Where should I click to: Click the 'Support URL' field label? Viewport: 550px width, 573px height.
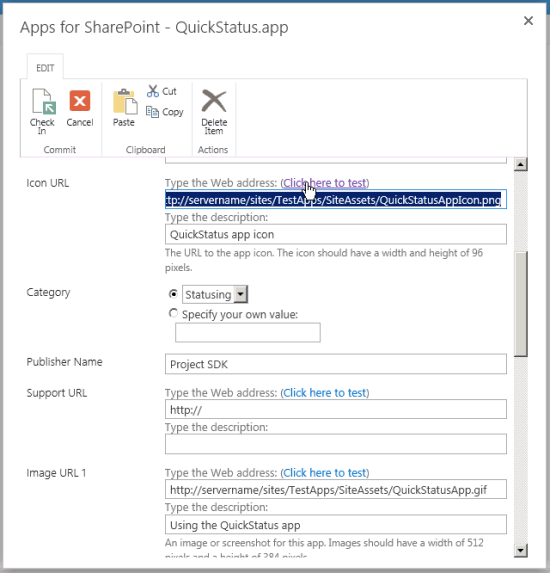tap(57, 393)
